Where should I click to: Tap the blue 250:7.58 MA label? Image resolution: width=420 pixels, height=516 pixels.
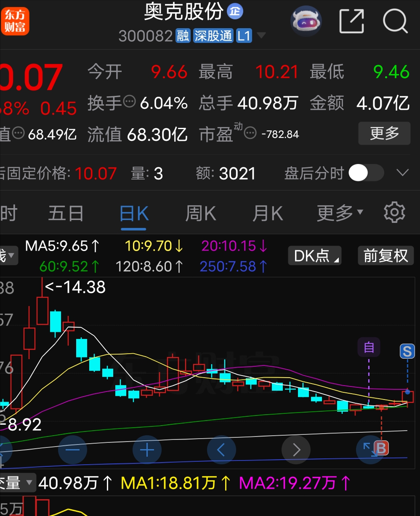(234, 267)
